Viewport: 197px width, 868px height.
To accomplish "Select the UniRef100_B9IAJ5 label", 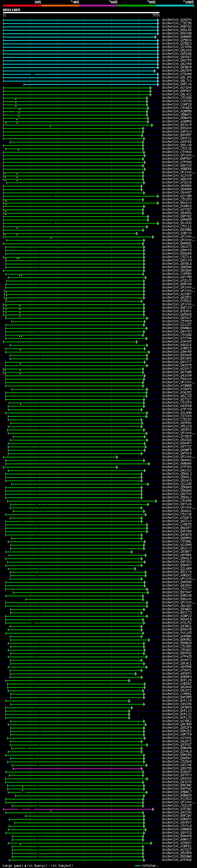I will 177,125.
